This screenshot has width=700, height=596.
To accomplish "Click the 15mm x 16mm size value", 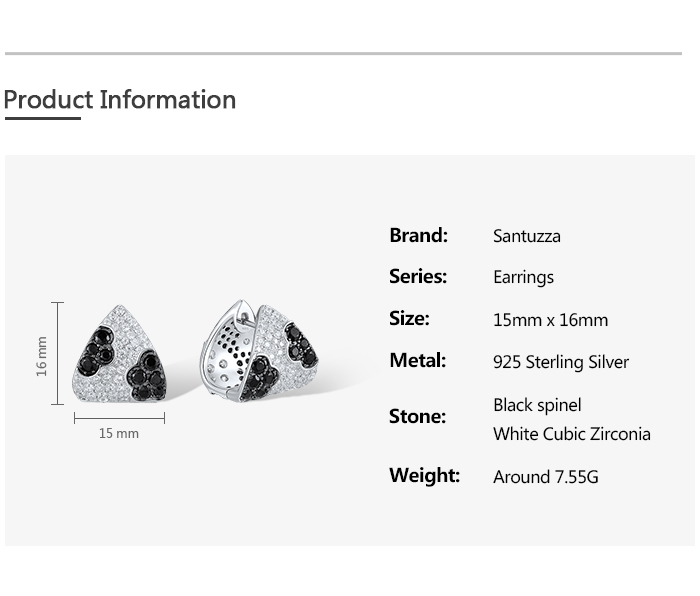I will coord(550,321).
